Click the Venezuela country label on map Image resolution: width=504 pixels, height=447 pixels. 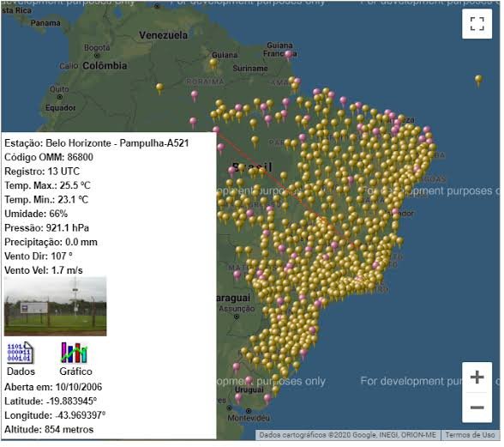[164, 35]
